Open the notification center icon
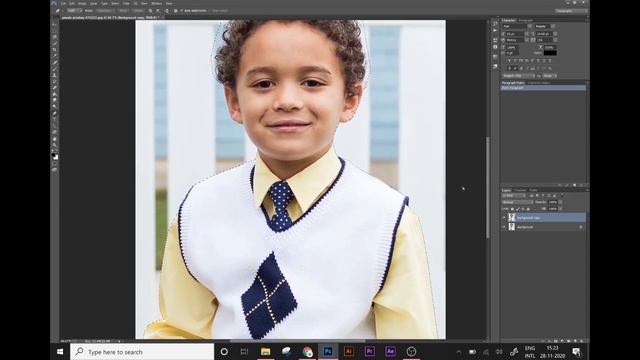Image resolution: width=640 pixels, height=360 pixels. pyautogui.click(x=576, y=351)
